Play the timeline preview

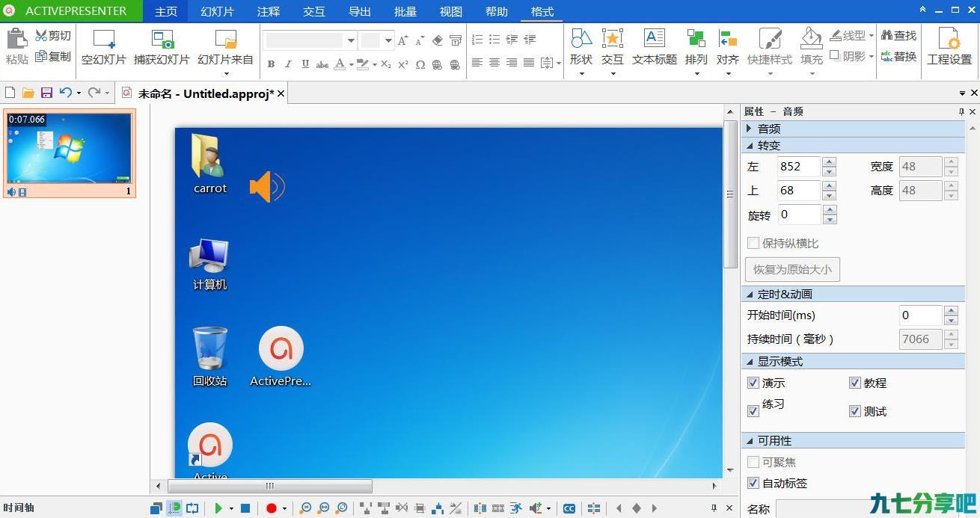218,508
